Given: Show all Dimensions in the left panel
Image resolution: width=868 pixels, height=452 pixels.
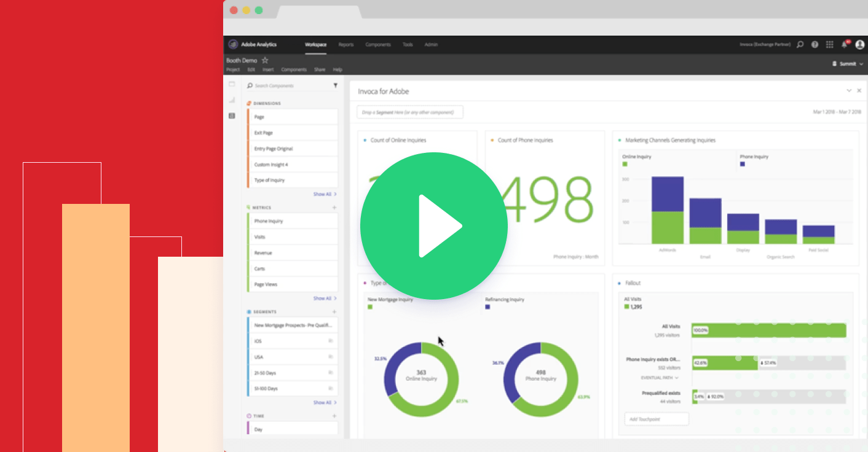Looking at the screenshot, I should pos(324,193).
